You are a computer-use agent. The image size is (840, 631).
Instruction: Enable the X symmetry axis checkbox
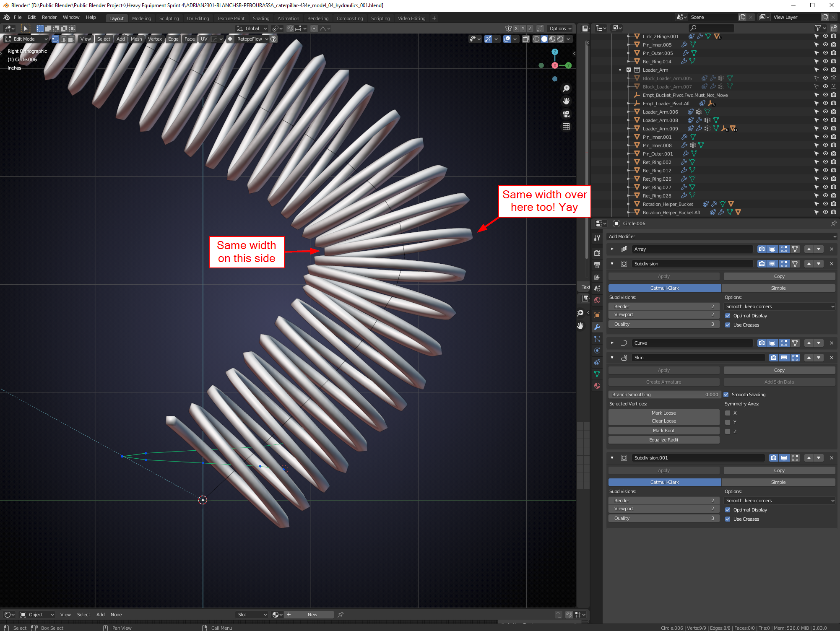pyautogui.click(x=728, y=413)
